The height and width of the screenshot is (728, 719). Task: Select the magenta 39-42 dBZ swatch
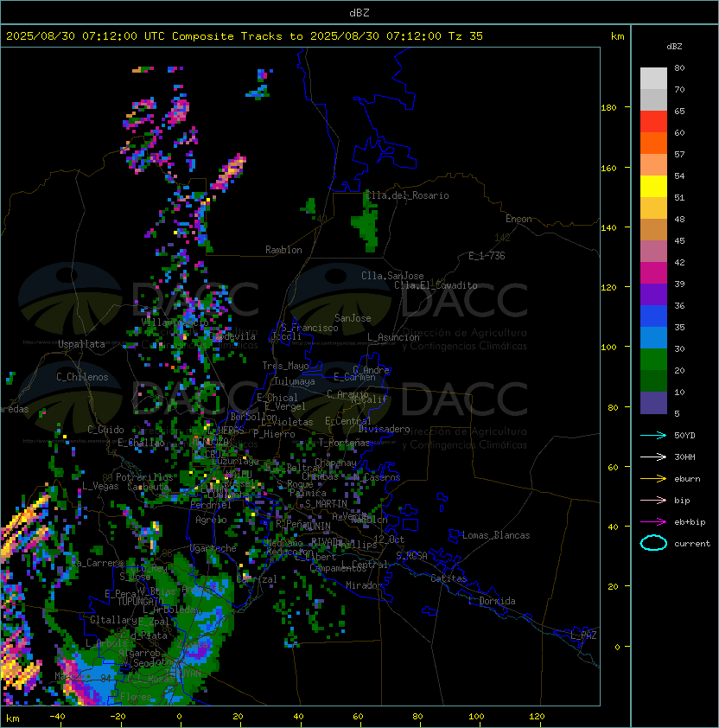point(653,273)
